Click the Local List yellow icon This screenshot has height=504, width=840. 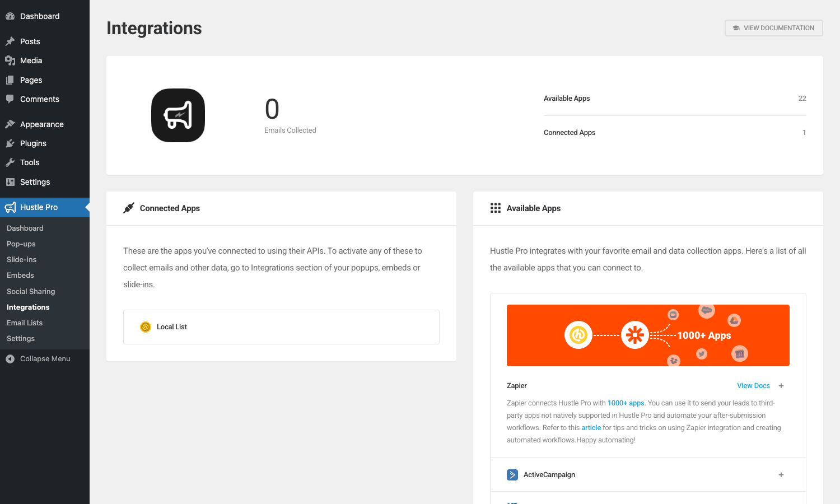[146, 327]
